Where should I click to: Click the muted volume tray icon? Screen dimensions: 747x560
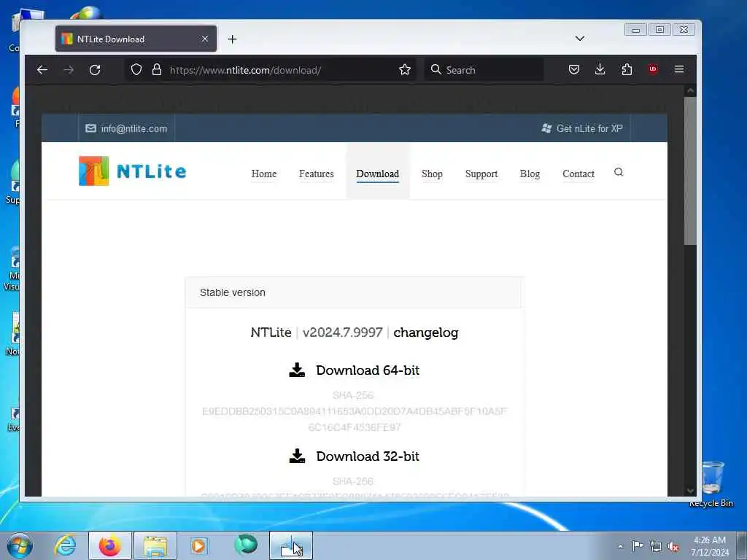pyautogui.click(x=673, y=547)
